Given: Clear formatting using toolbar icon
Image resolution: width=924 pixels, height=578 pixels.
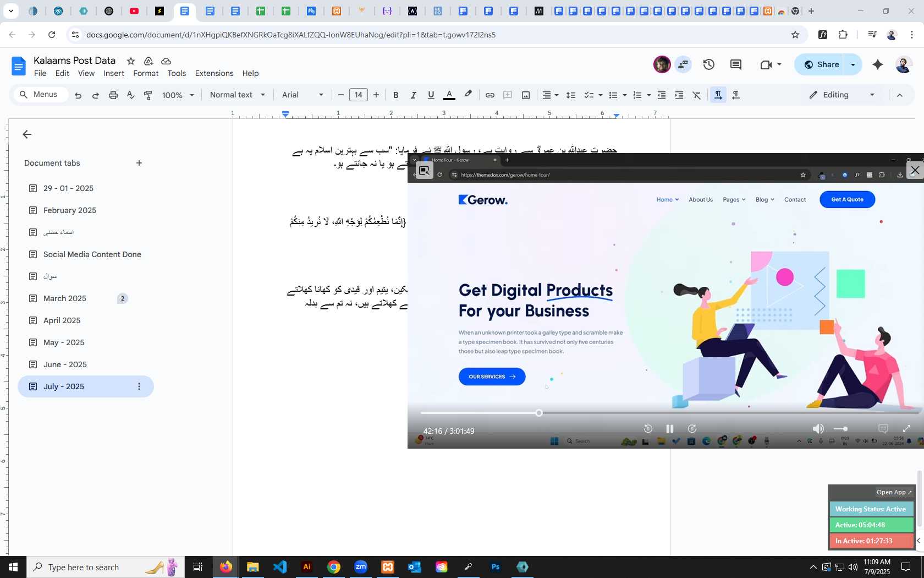Looking at the screenshot, I should [x=697, y=95].
